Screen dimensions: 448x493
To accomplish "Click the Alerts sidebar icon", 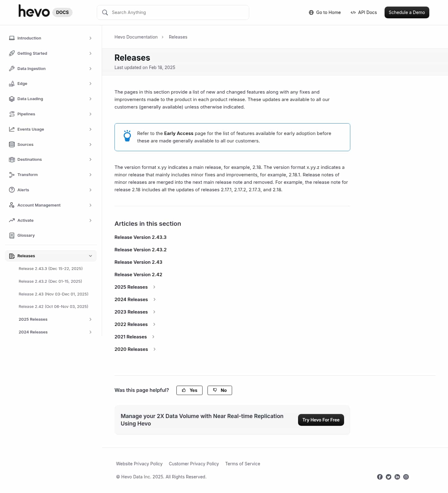I will [x=12, y=190].
